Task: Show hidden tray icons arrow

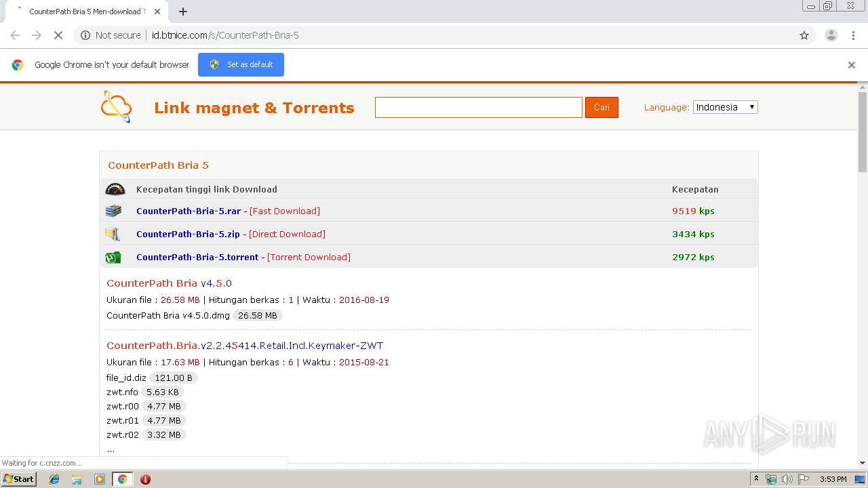Action: click(x=756, y=479)
